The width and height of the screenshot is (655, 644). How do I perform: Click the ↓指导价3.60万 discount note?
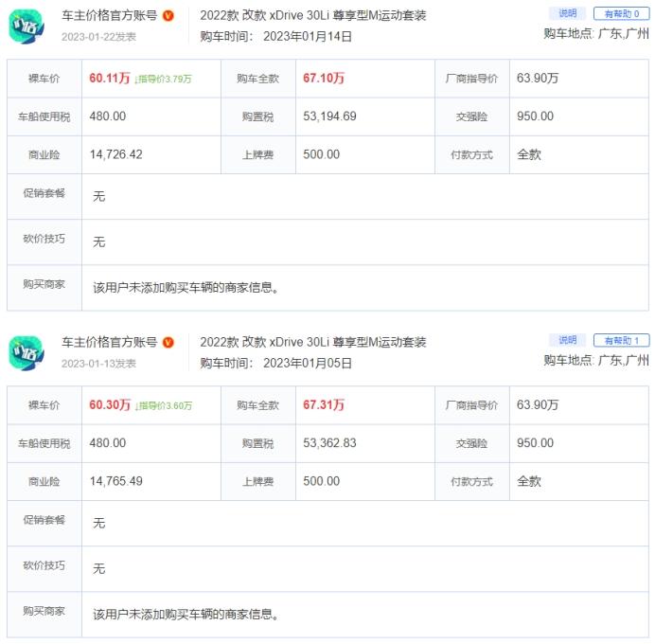pyautogui.click(x=163, y=405)
